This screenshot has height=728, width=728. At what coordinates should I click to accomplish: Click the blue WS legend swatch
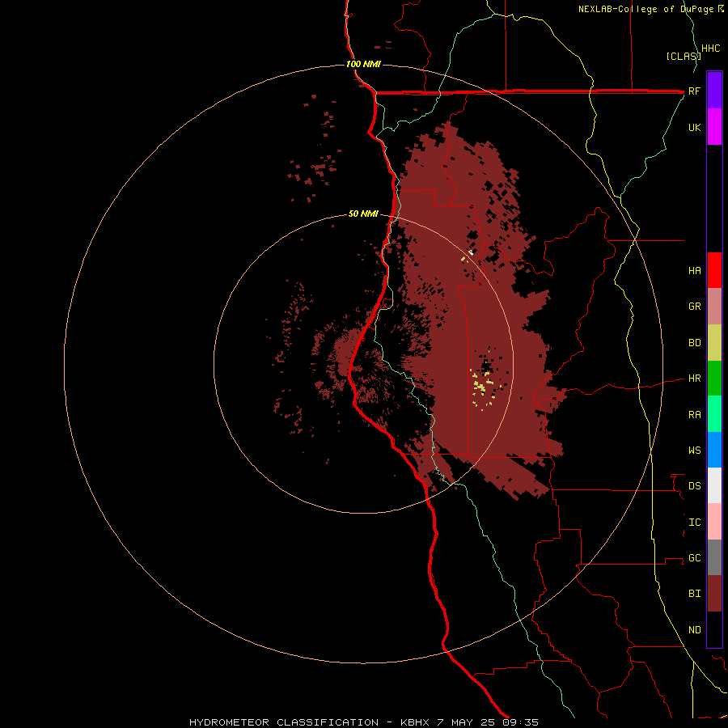(714, 450)
